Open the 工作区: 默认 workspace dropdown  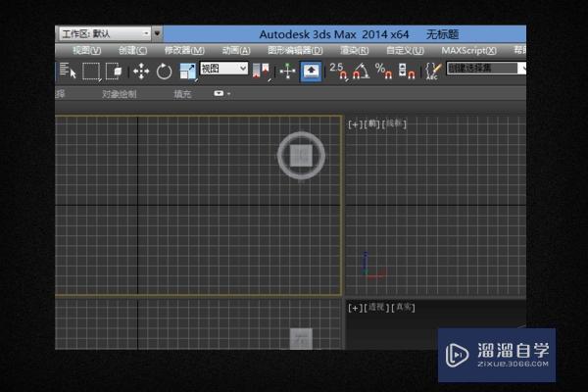105,34
